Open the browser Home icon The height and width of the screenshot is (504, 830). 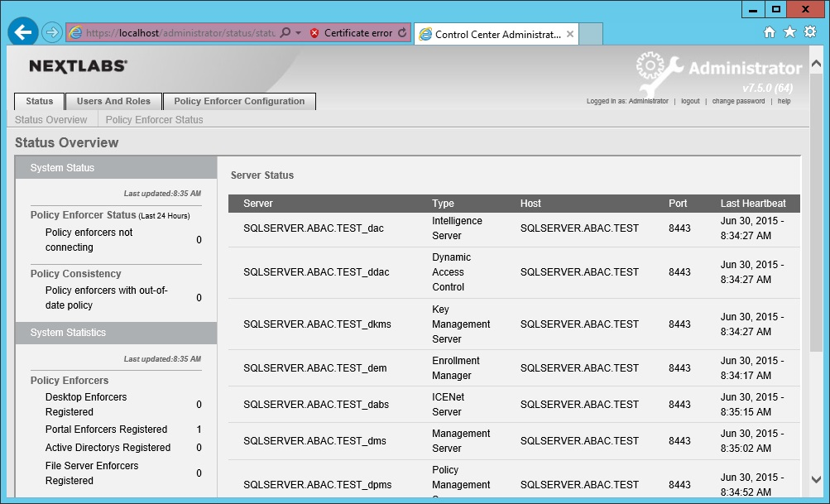pyautogui.click(x=769, y=32)
